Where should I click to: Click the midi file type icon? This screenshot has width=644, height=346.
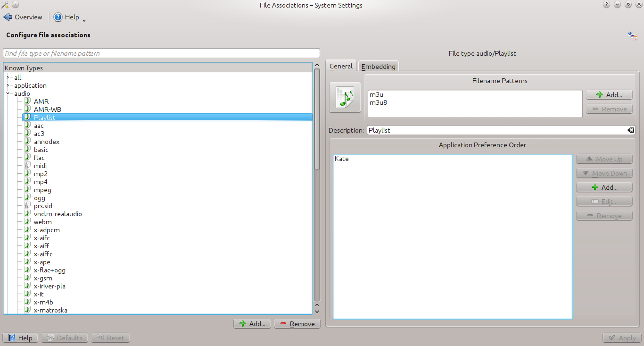tap(27, 166)
